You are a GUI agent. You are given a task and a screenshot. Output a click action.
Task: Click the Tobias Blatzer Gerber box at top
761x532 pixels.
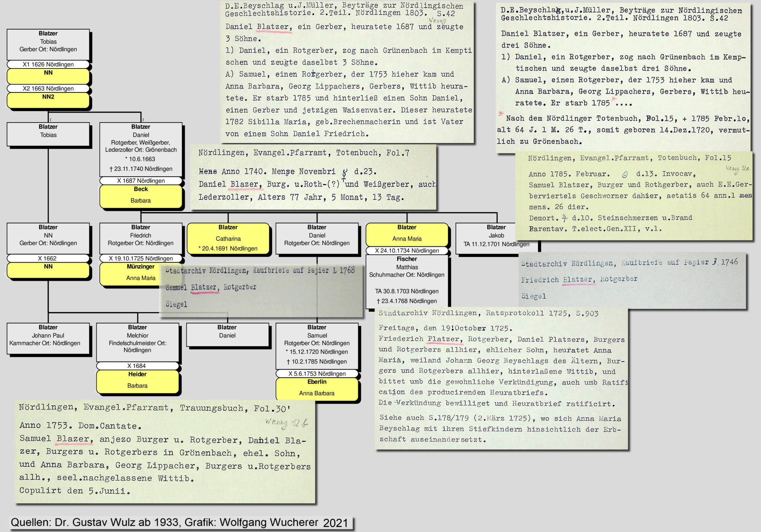point(48,44)
